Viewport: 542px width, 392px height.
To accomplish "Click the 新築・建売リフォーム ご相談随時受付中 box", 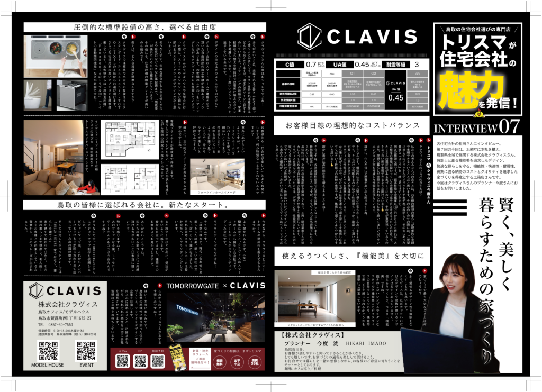I will [200, 358].
